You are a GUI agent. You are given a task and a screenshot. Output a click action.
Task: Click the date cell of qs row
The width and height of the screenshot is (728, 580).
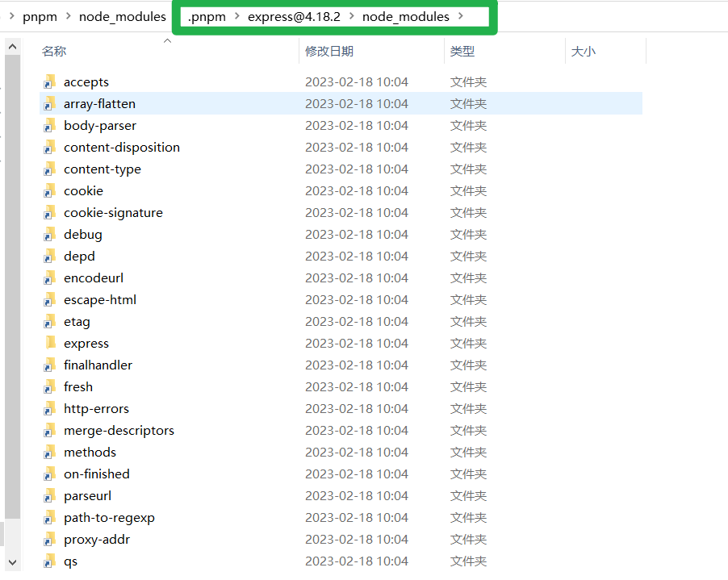pyautogui.click(x=357, y=561)
